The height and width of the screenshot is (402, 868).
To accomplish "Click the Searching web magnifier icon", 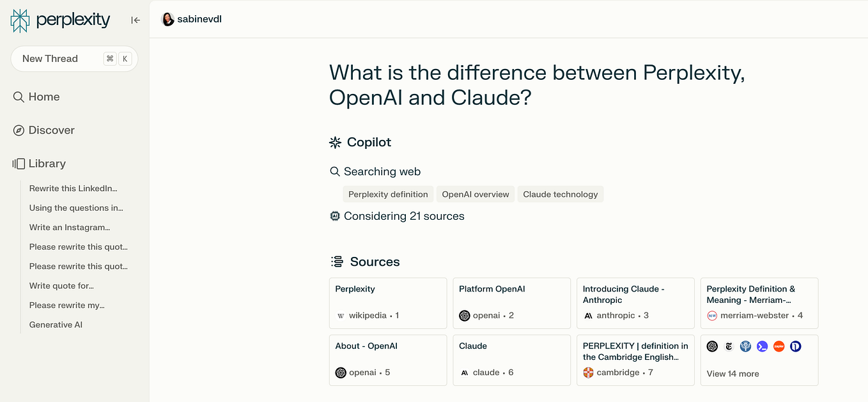I will pos(335,171).
